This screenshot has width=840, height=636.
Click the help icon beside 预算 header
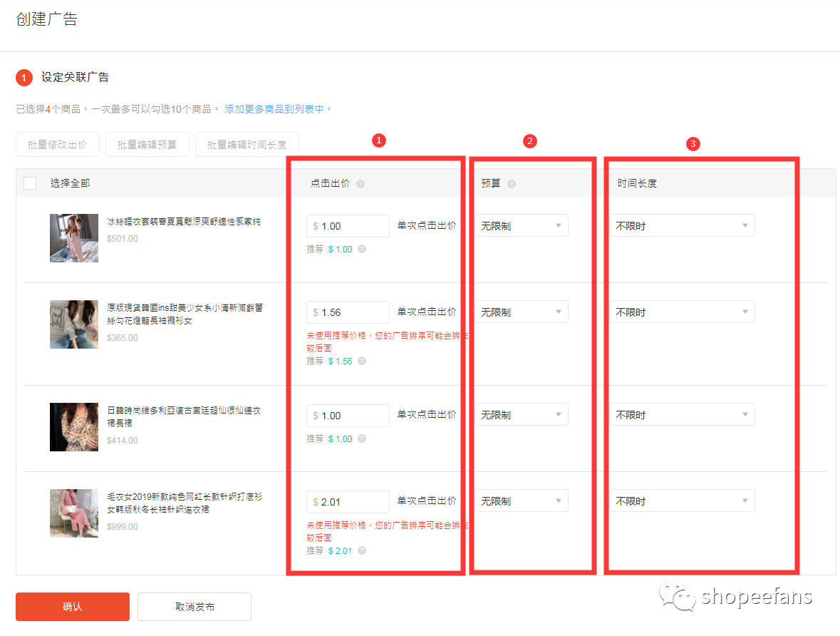coord(512,184)
